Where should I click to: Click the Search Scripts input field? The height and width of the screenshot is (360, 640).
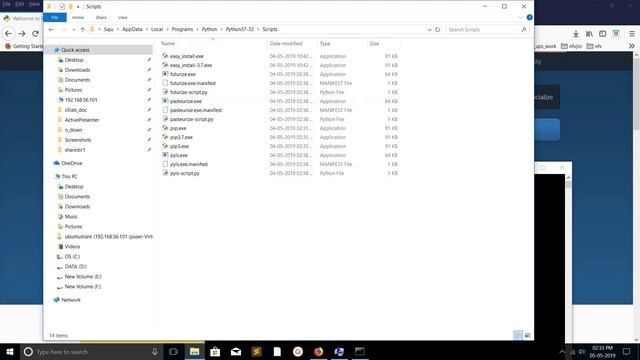(x=482, y=29)
